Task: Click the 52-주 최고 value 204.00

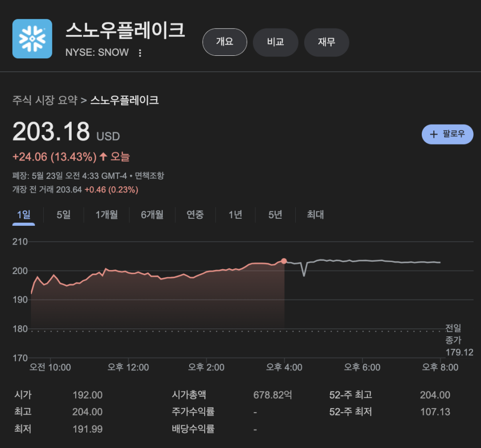Action: point(435,395)
